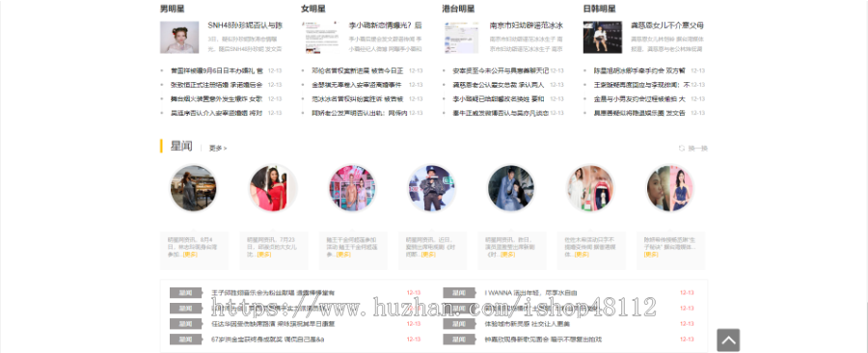
Task: Click the circular photo of woman in red dress
Action: point(272,188)
